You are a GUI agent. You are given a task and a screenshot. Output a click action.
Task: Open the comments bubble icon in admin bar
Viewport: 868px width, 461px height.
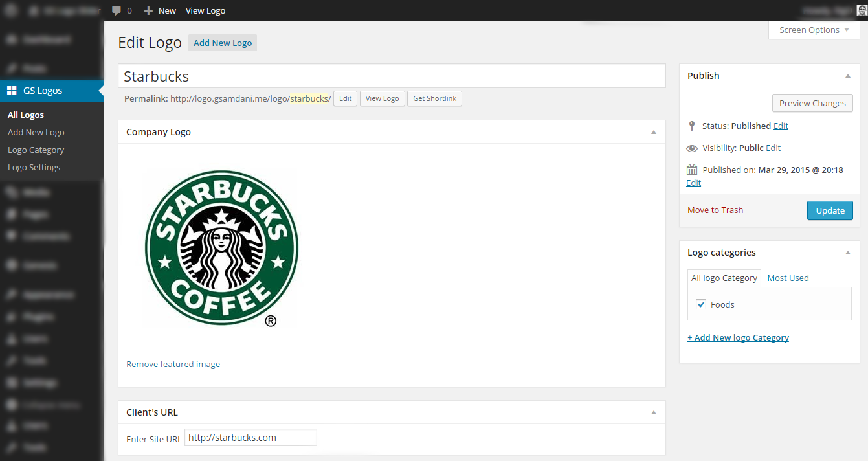[117, 10]
